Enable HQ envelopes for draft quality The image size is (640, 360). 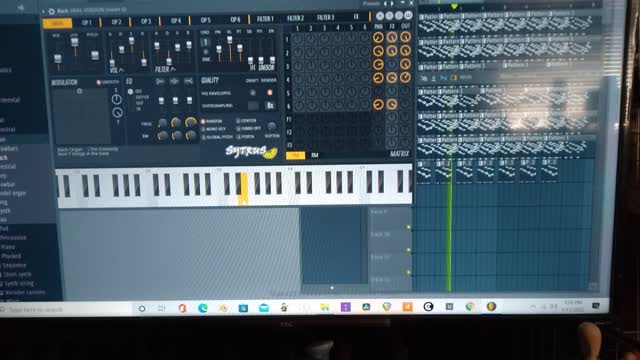coord(253,93)
